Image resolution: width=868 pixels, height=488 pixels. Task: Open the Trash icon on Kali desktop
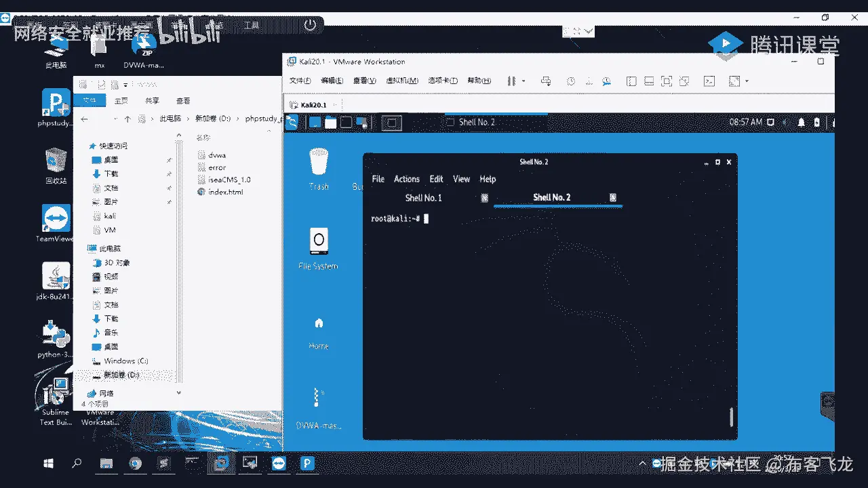point(319,169)
